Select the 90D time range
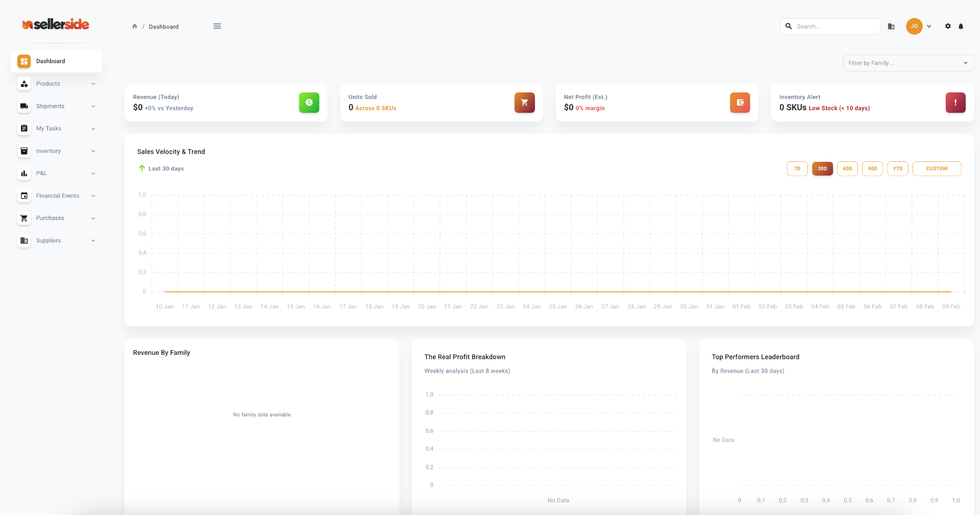This screenshot has height=515, width=980. point(872,168)
